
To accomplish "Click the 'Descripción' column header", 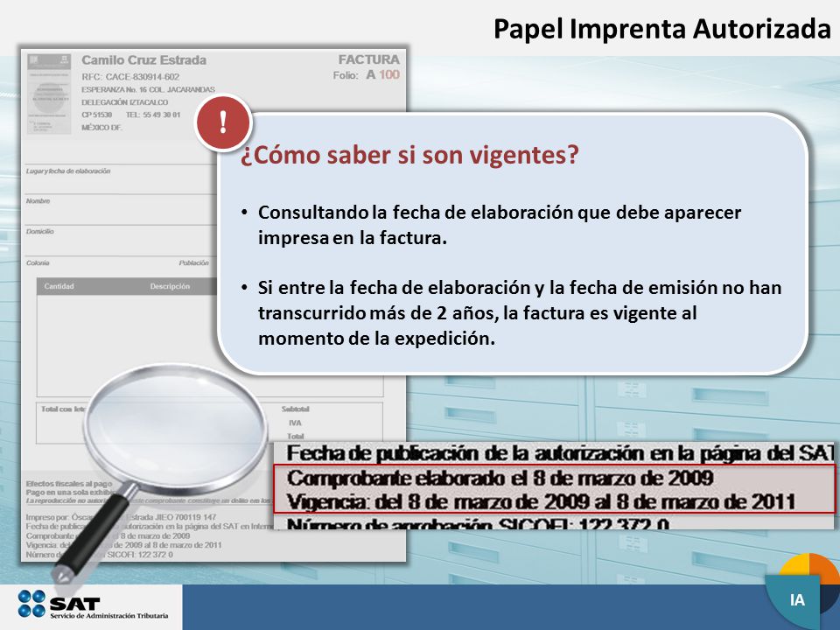I will [x=170, y=287].
